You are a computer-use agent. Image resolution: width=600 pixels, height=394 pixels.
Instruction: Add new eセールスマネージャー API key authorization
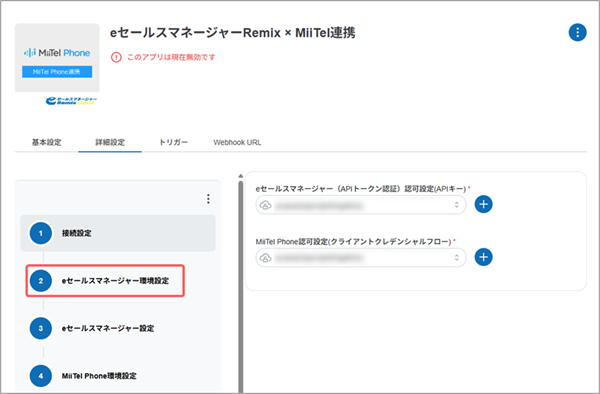coord(483,204)
